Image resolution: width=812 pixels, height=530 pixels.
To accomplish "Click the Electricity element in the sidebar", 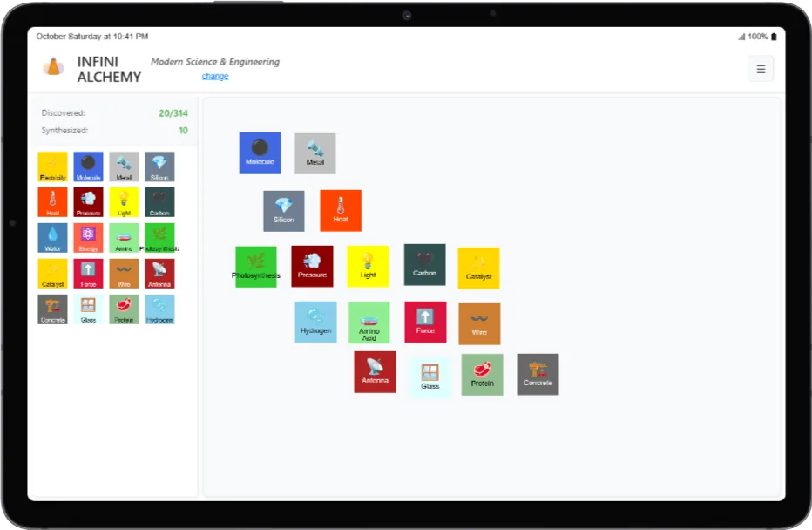I will 52,166.
